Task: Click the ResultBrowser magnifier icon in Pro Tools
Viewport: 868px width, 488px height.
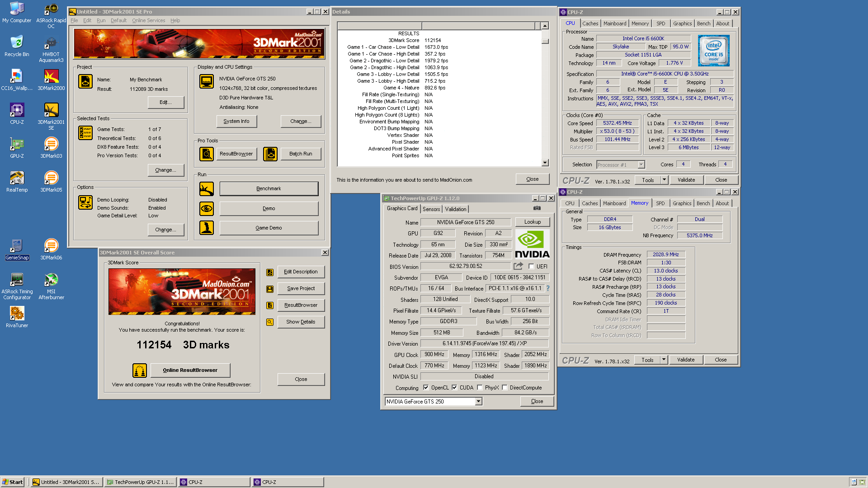Action: point(207,154)
